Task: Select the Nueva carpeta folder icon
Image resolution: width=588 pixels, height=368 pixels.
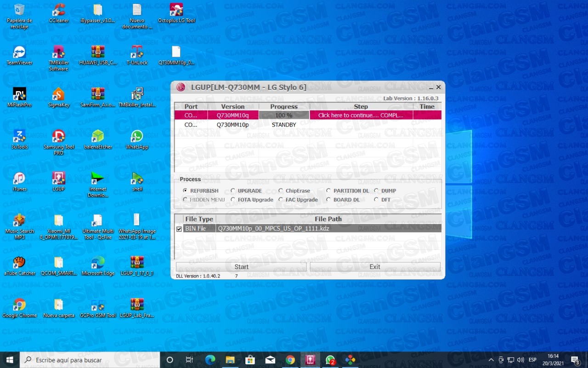Action: 58,308
